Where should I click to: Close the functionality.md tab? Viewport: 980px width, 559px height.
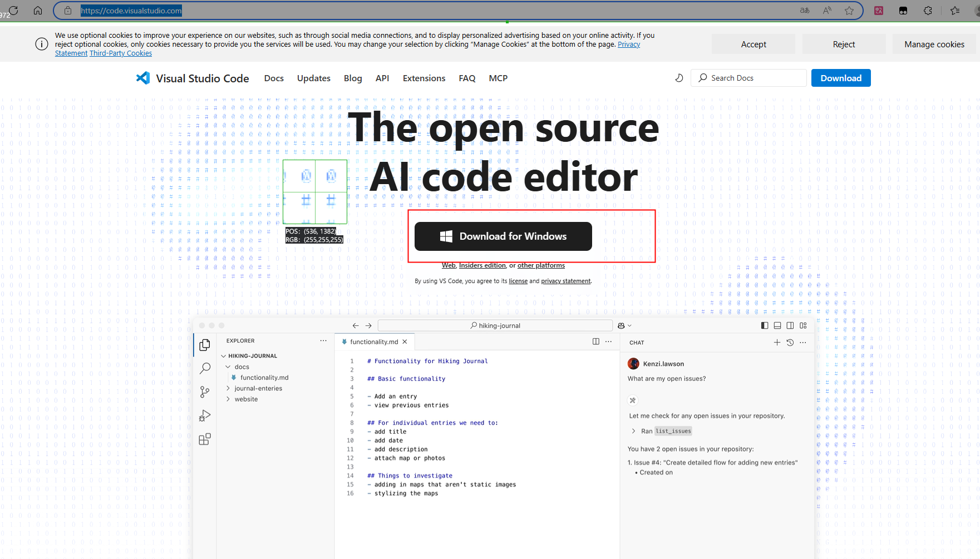point(405,342)
